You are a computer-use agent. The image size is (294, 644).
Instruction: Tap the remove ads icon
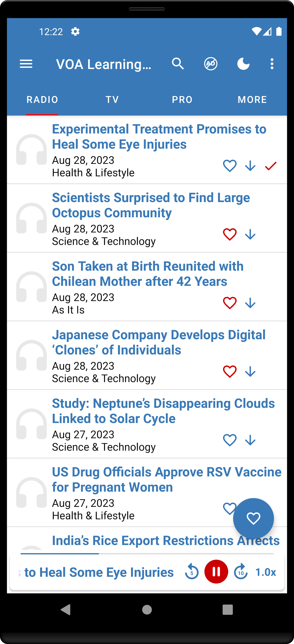(211, 64)
